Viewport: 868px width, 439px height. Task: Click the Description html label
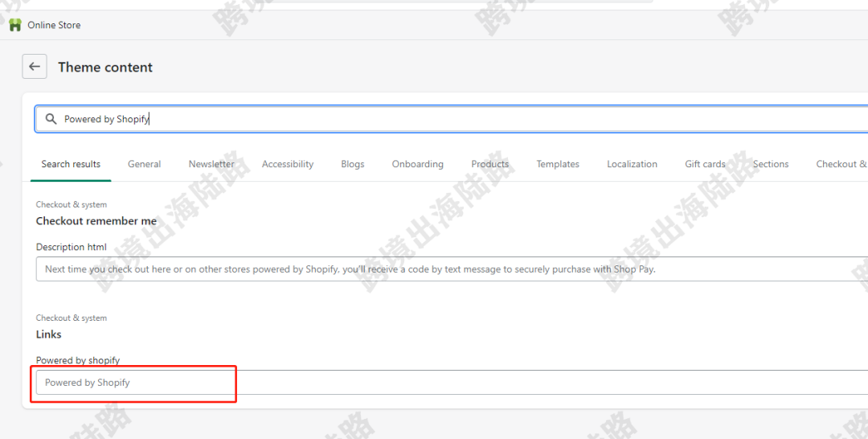[x=72, y=247]
